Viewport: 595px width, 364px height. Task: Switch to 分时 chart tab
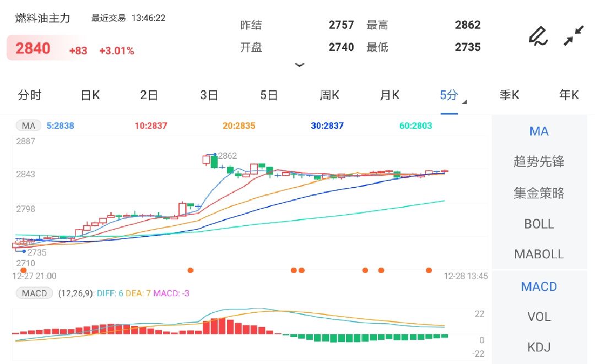pyautogui.click(x=30, y=95)
